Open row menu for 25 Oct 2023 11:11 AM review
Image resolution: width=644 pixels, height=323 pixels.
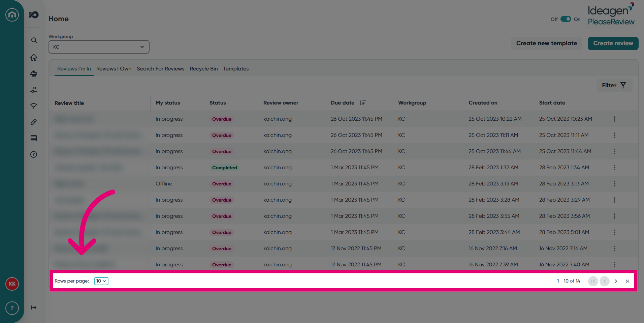tap(615, 135)
